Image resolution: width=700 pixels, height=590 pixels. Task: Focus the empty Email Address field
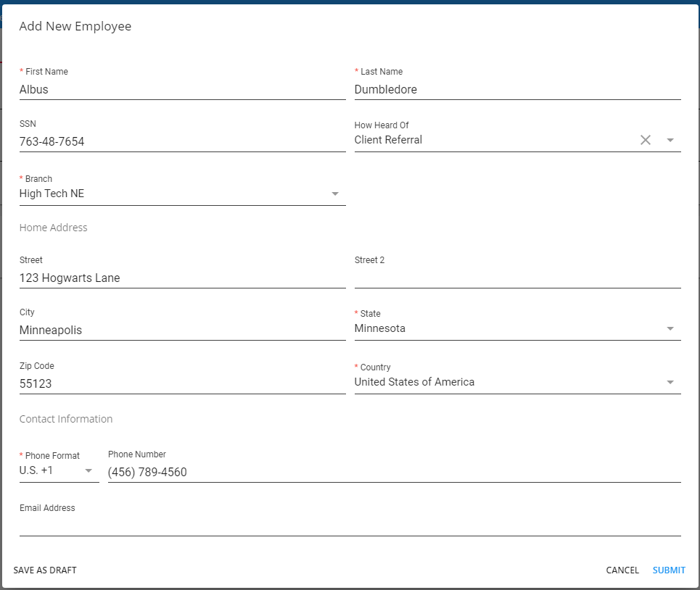tap(350, 526)
